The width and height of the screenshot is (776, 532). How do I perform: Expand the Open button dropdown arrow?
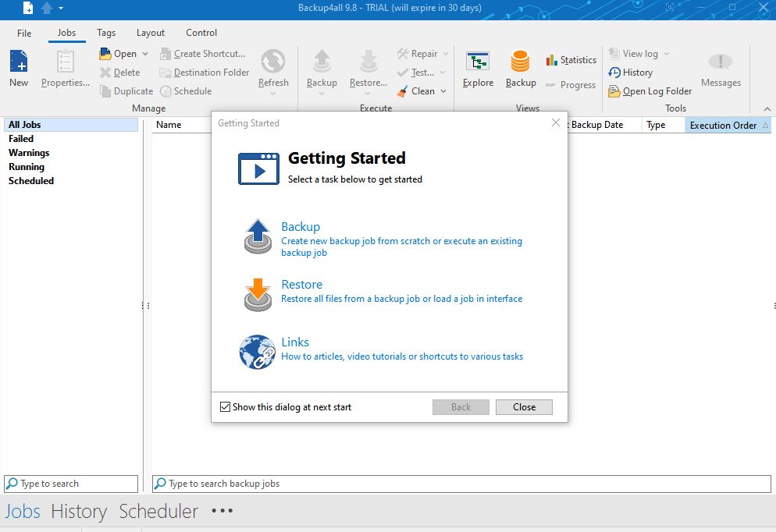pos(145,53)
